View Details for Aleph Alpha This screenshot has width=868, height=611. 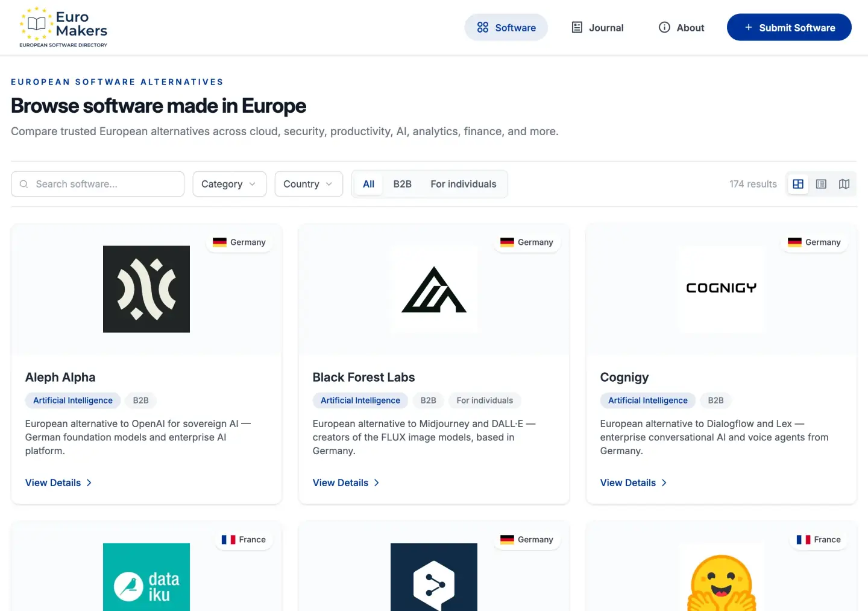pyautogui.click(x=58, y=483)
